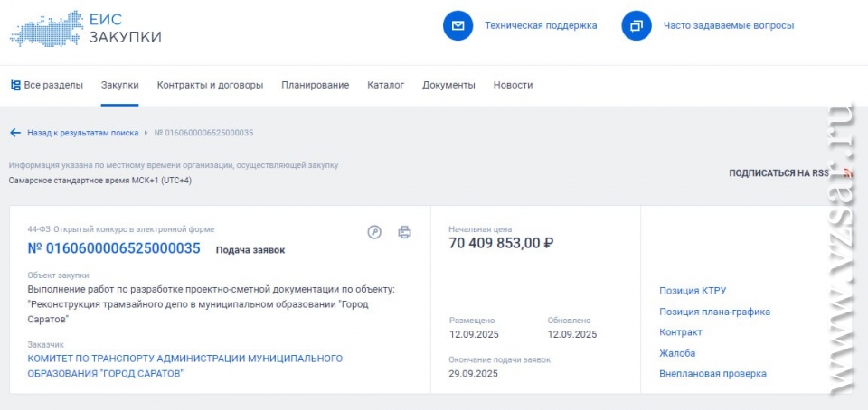Click the digital signature key icon
This screenshot has width=868, height=410.
click(374, 232)
